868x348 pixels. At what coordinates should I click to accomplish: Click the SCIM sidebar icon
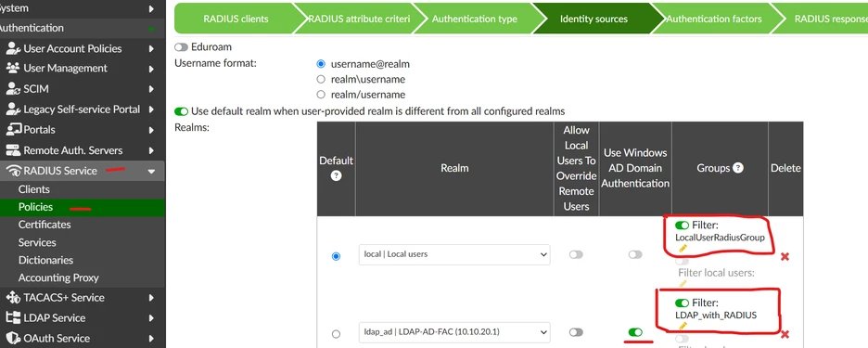(13, 89)
